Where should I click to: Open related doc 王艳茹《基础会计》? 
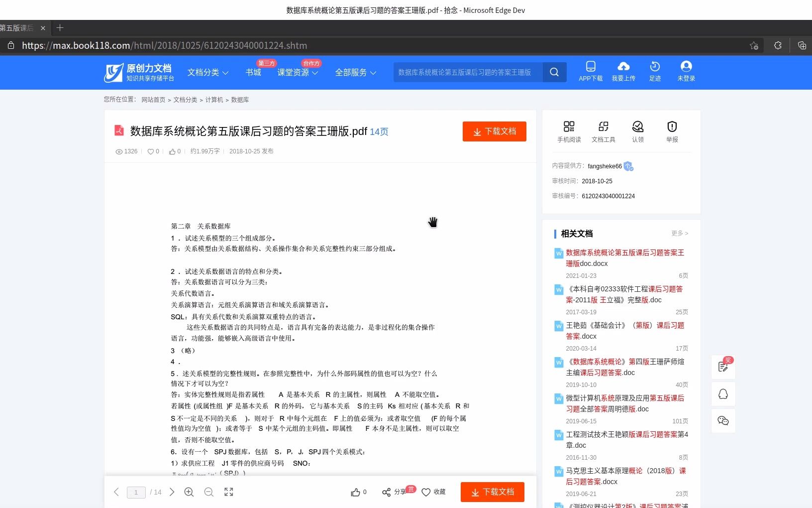[625, 331]
